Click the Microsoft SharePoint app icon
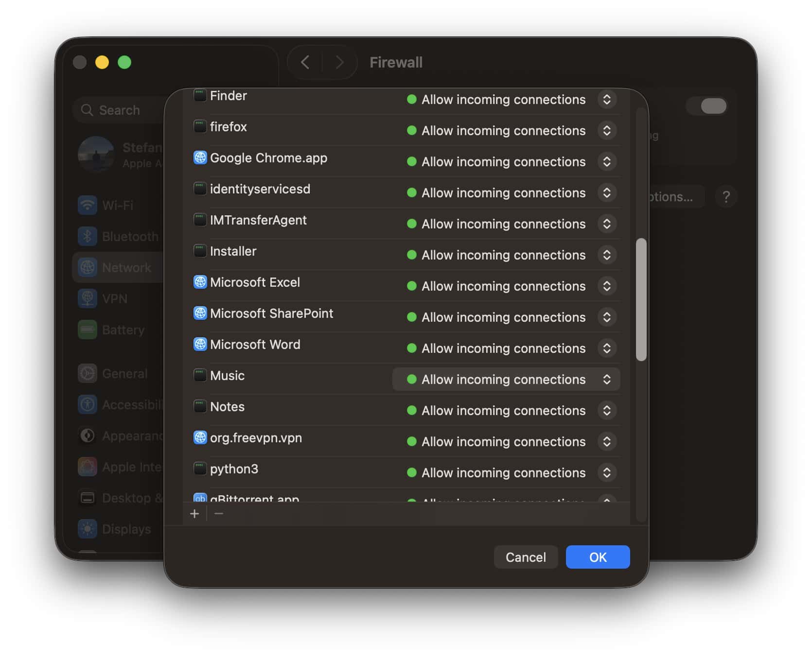The height and width of the screenshot is (660, 812). click(200, 313)
